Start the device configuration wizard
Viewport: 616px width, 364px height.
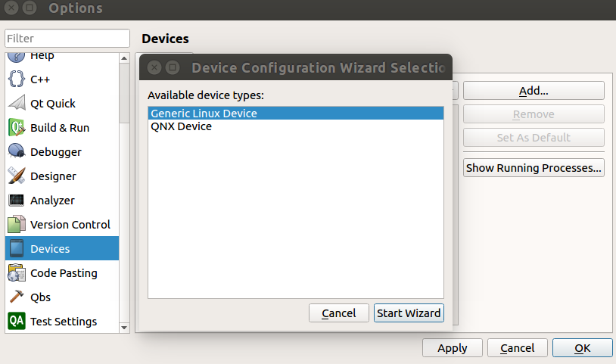[x=409, y=313]
